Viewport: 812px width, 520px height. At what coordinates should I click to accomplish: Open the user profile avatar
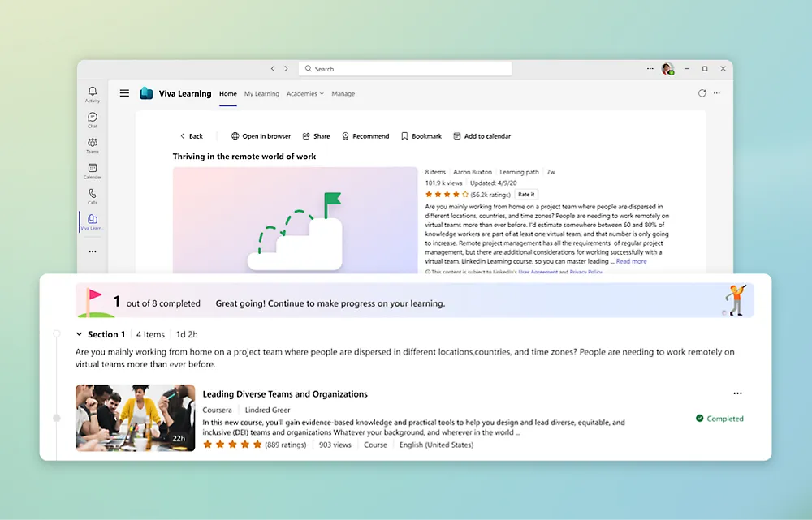click(x=667, y=68)
